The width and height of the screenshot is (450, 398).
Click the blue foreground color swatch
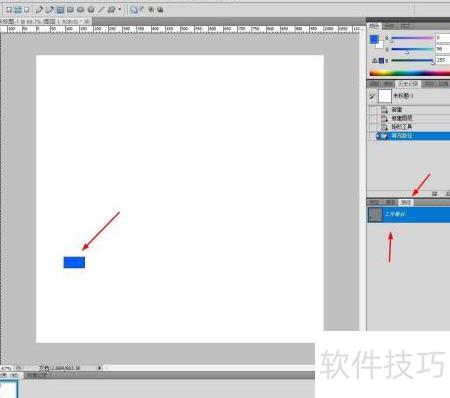click(x=374, y=39)
